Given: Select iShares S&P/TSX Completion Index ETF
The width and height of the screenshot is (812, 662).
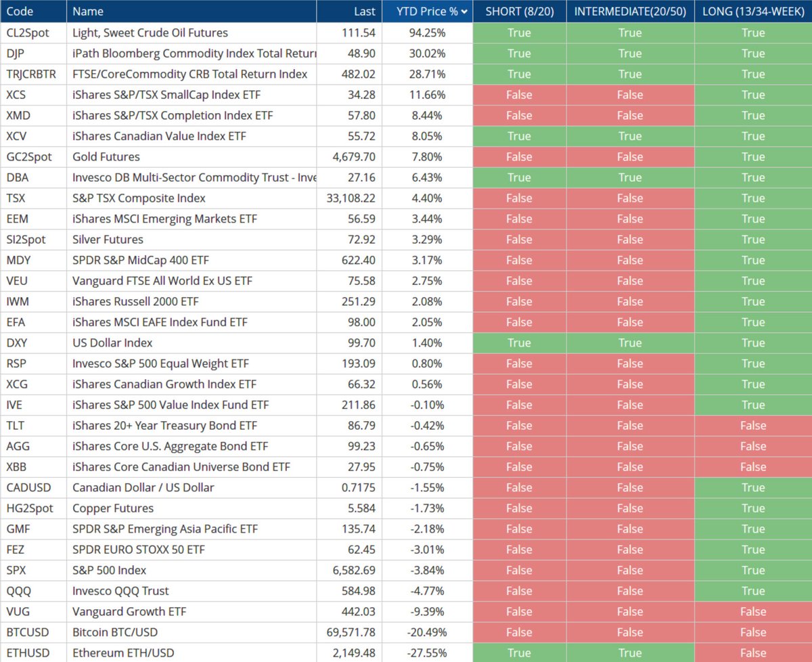Looking at the screenshot, I should pyautogui.click(x=191, y=115).
